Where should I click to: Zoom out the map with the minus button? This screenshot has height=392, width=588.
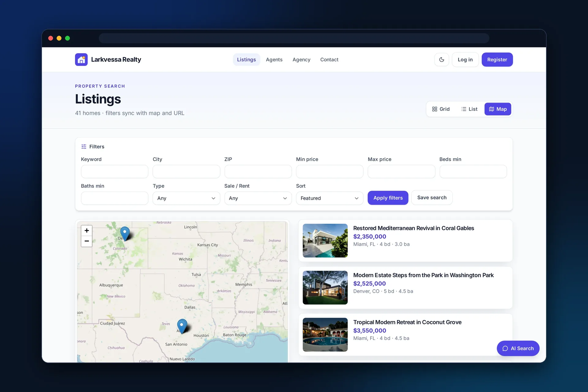(x=87, y=241)
